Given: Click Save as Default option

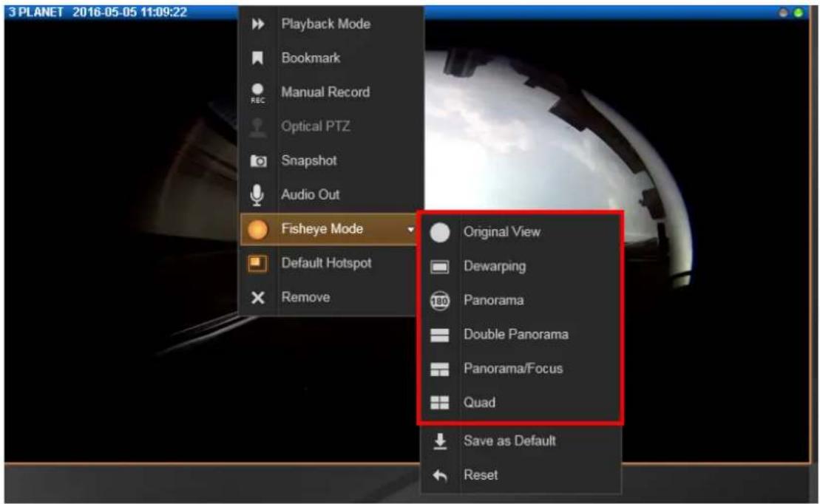Looking at the screenshot, I should pyautogui.click(x=521, y=441).
